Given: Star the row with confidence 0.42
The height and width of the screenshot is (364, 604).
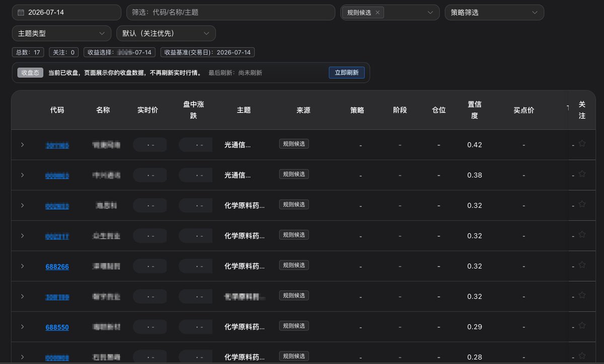Looking at the screenshot, I should point(582,144).
